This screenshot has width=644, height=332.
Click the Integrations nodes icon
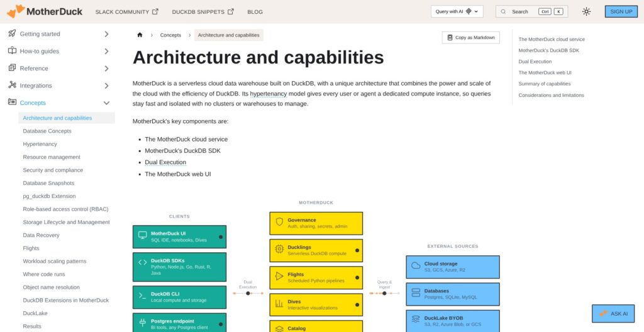12,85
